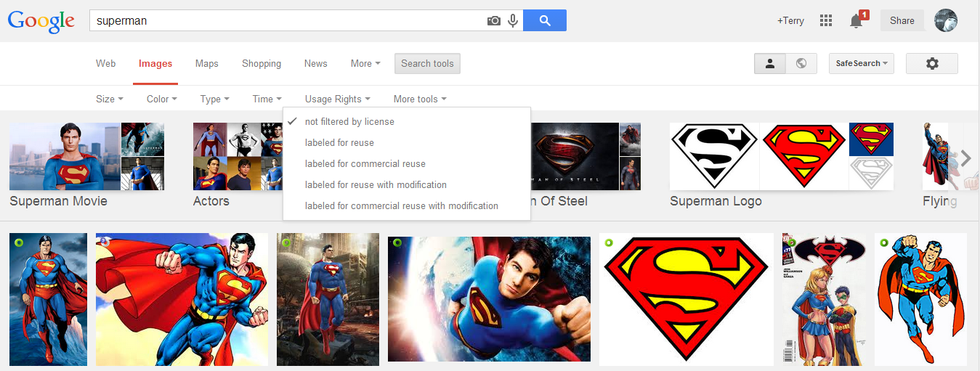Collapse the Usage Rights dropdown

338,99
